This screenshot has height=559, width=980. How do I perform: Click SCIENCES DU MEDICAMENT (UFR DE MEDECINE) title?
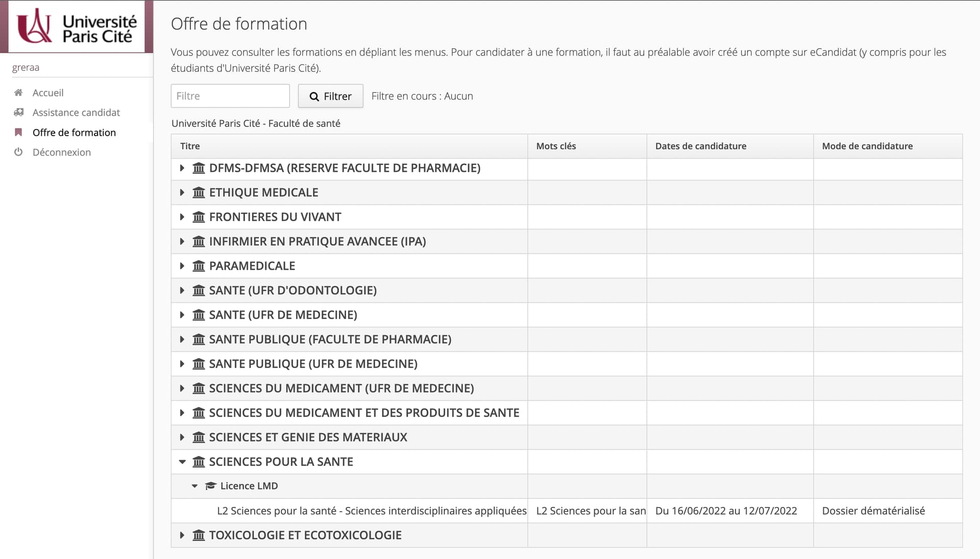[x=341, y=388]
